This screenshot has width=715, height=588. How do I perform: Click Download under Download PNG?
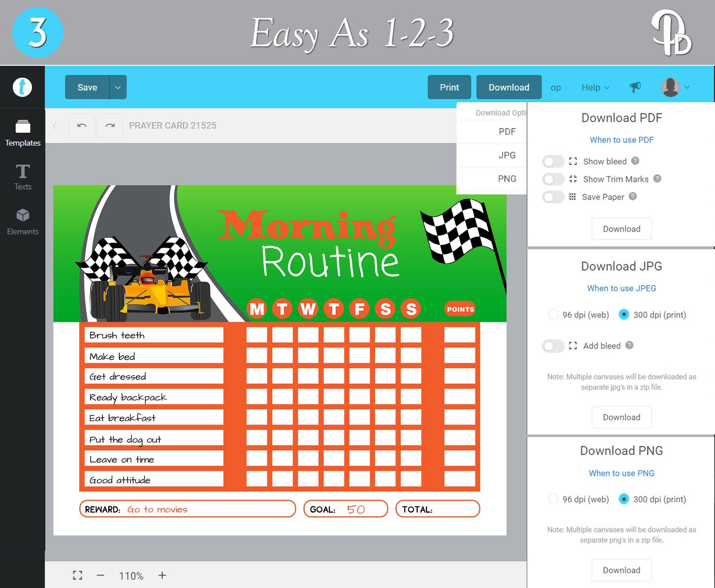coord(621,570)
